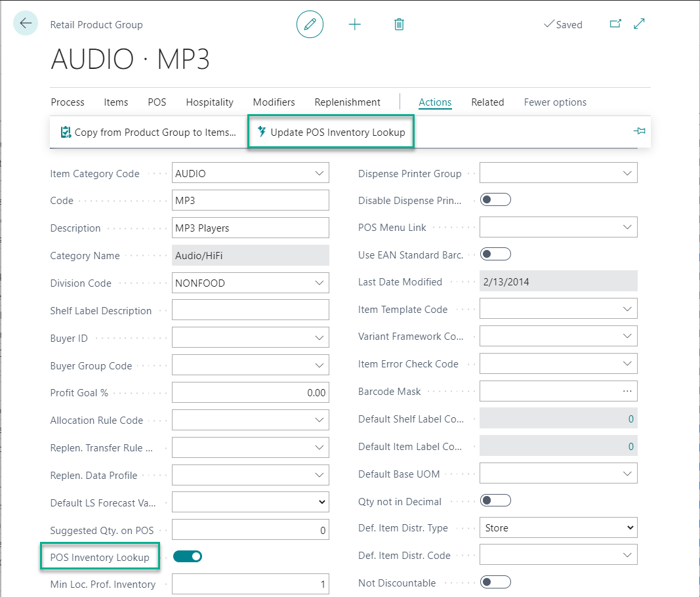Viewport: 700px width, 597px height.
Task: Click the back arrow button
Action: [26, 24]
